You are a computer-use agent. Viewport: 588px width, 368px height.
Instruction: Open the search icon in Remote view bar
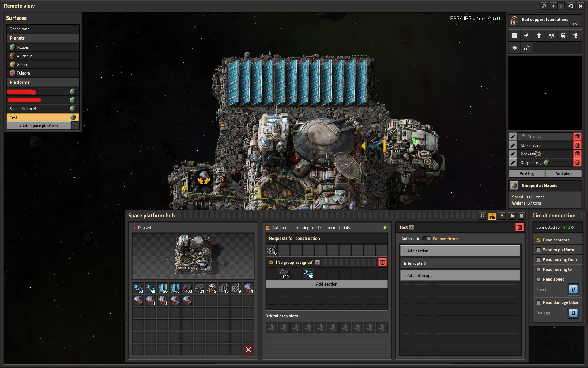[544, 6]
